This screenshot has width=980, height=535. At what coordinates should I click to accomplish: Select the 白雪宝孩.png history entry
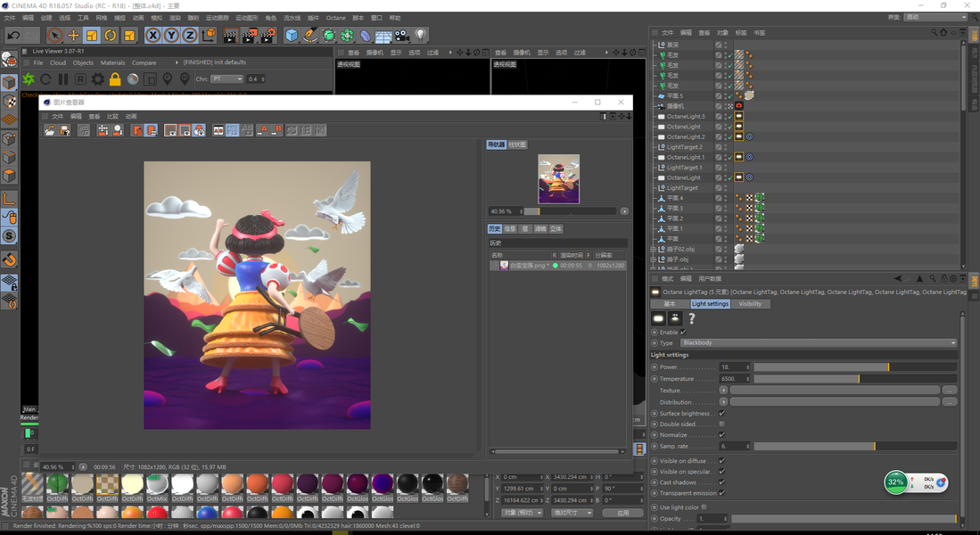point(557,266)
